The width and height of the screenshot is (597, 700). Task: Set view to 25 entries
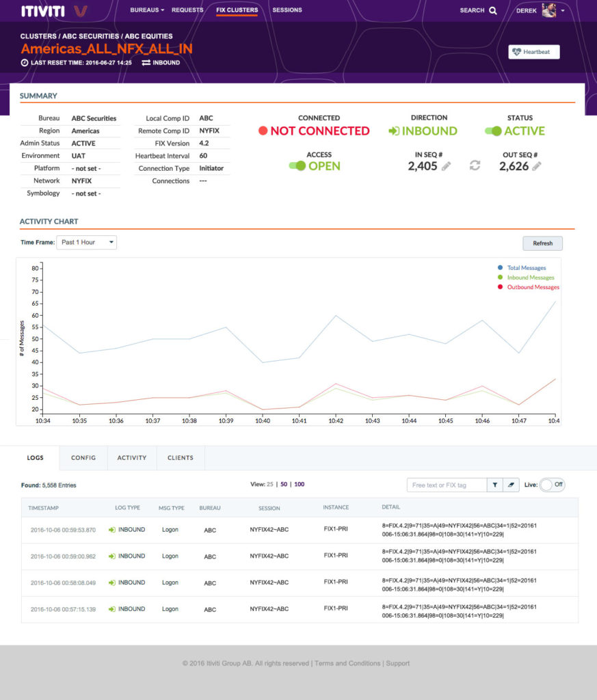269,485
